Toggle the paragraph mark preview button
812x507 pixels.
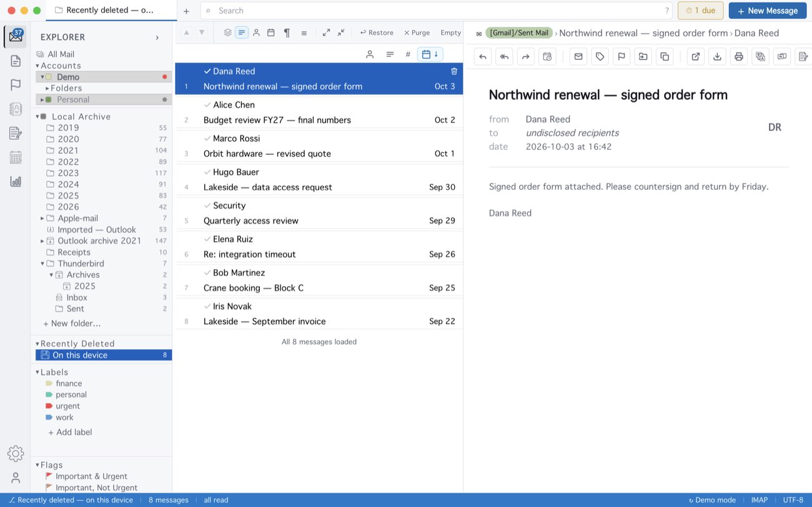tap(287, 32)
